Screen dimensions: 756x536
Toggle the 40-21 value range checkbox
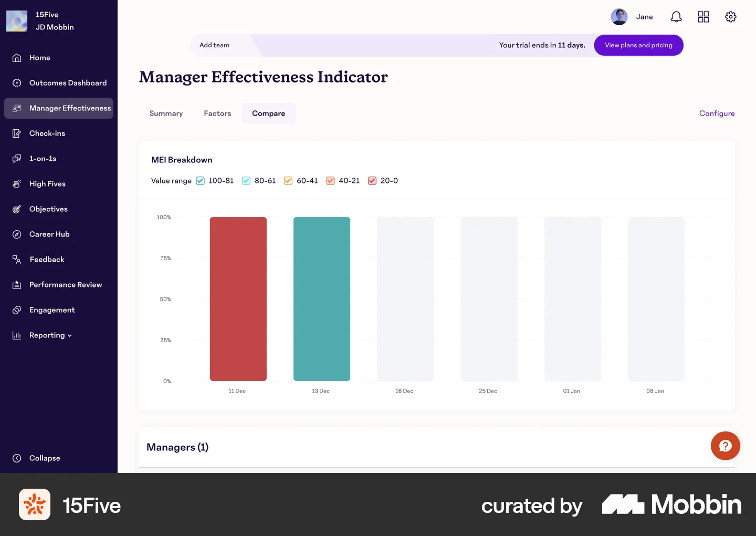tap(330, 181)
